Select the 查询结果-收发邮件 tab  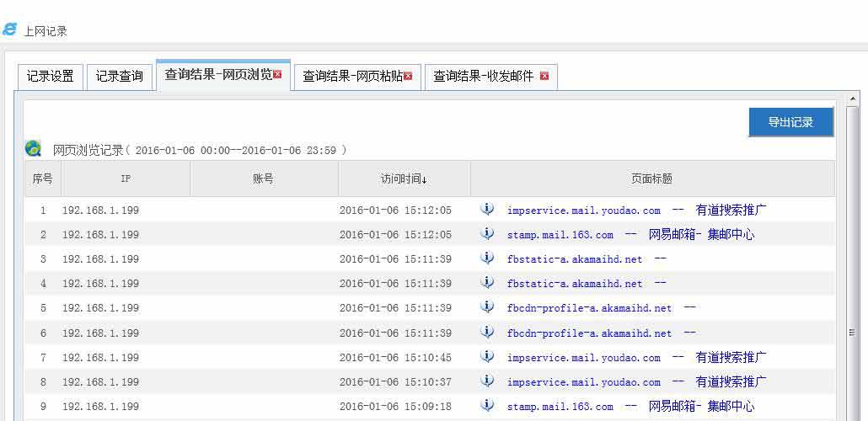[483, 76]
